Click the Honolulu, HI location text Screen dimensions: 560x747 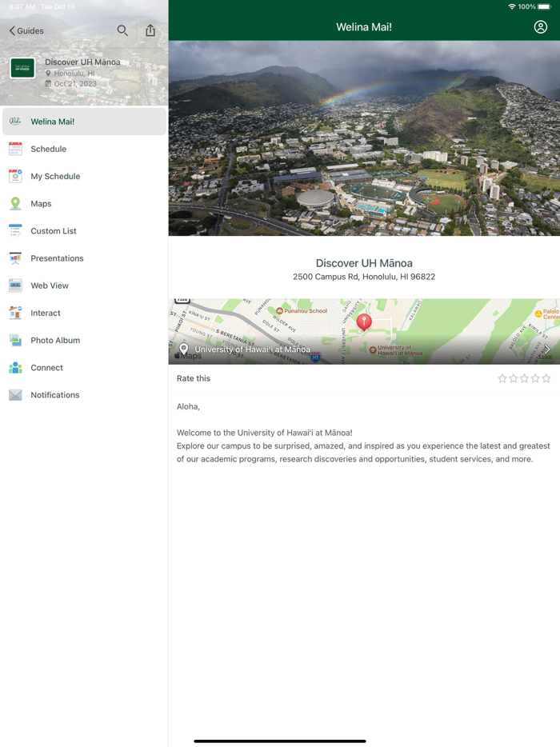click(x=74, y=74)
